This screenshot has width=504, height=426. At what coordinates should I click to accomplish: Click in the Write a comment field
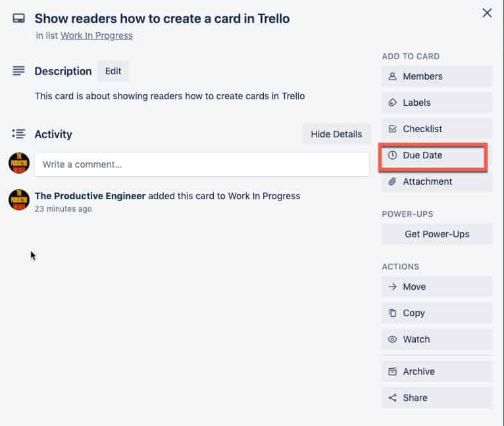[201, 164]
